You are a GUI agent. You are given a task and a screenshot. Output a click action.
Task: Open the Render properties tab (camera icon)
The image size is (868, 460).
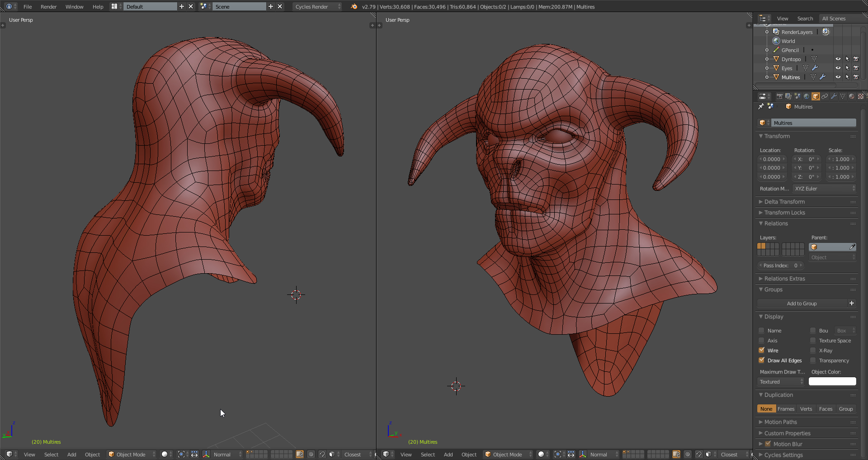click(779, 96)
